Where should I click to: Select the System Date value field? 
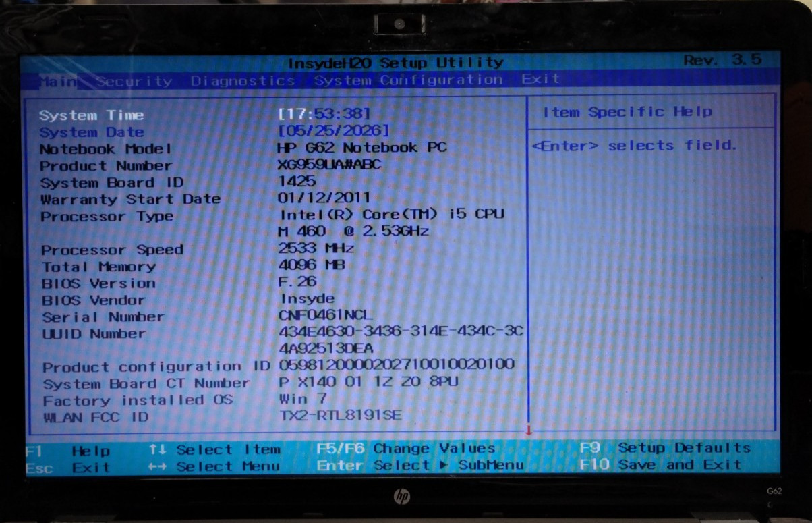click(x=334, y=130)
